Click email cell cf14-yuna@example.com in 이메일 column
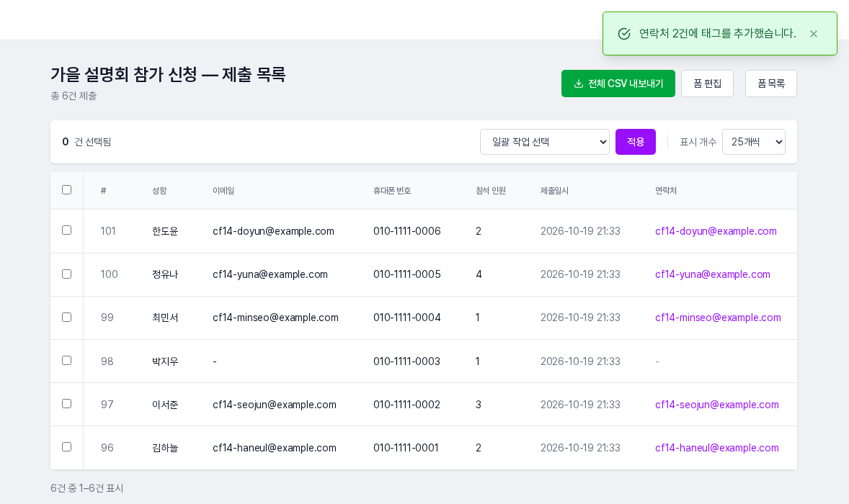This screenshot has height=504, width=849. [270, 274]
